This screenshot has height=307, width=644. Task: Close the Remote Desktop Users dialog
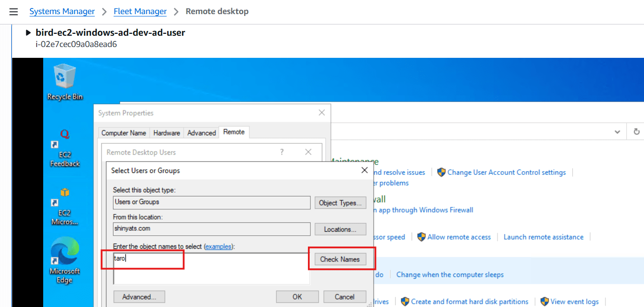[308, 152]
